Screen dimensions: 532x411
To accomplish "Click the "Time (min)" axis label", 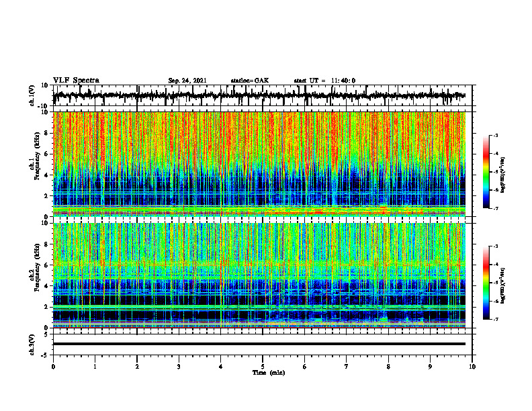I will [269, 373].
